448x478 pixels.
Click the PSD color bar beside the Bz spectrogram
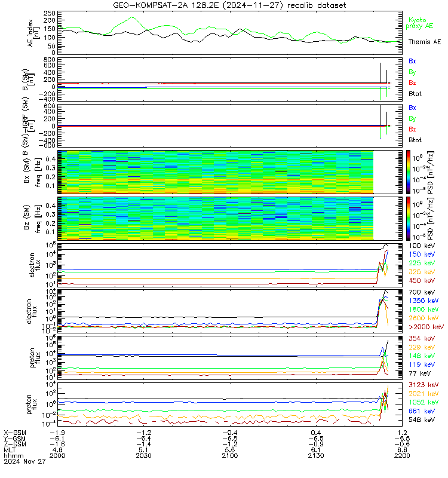408,219
